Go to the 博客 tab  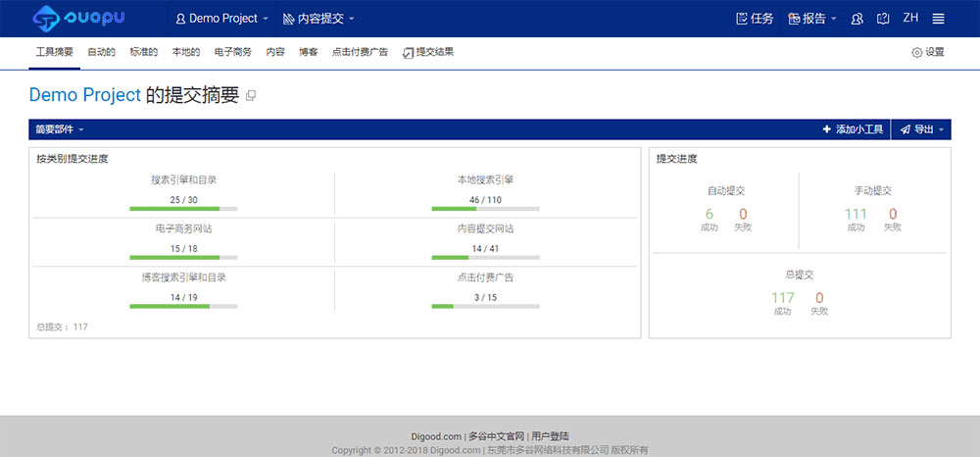tap(309, 53)
